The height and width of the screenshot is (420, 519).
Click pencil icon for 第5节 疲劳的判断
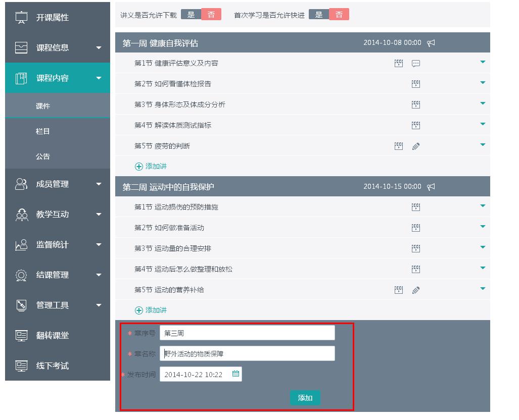click(416, 146)
